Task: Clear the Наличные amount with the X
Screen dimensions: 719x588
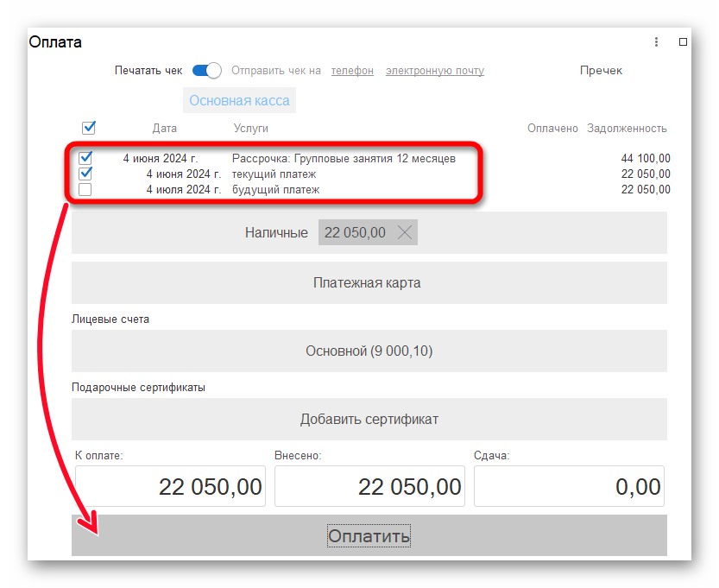Action: click(x=405, y=232)
